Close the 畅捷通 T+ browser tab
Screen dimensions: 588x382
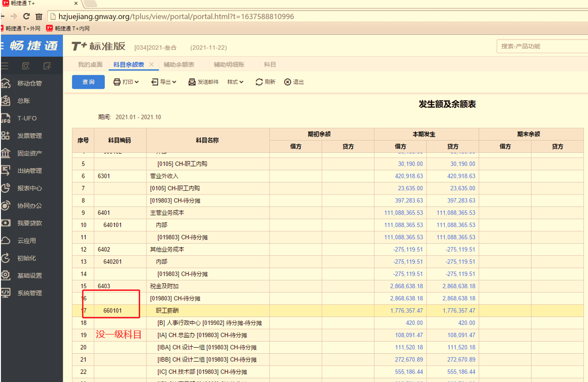click(76, 3)
